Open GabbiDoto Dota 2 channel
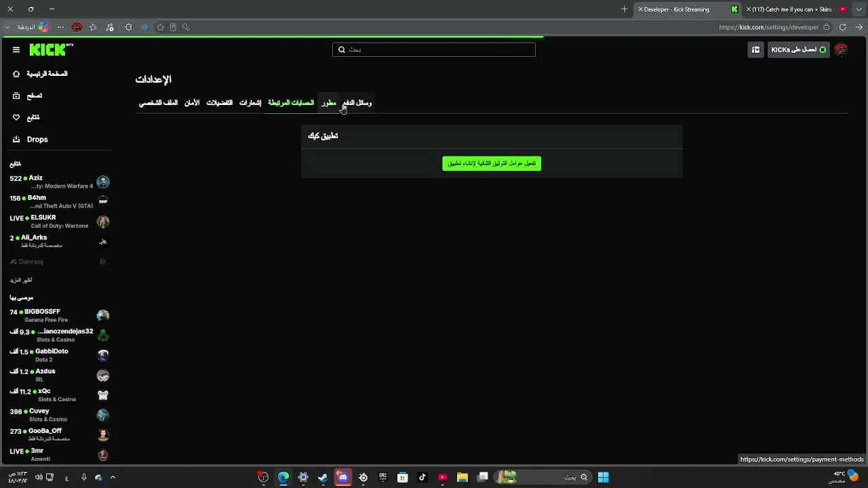The image size is (868, 488). 60,355
